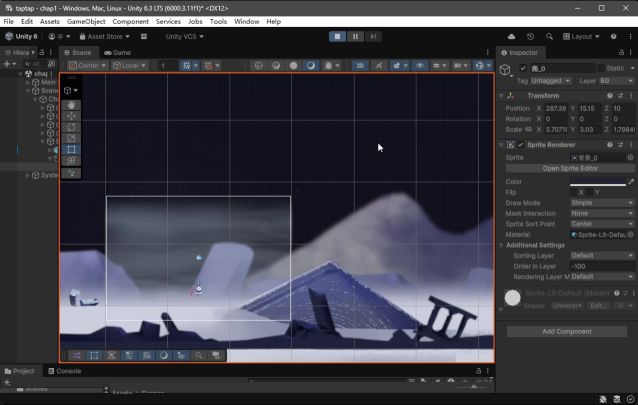The image size is (638, 405).
Task: Click the Add Component button
Action: pos(567,332)
